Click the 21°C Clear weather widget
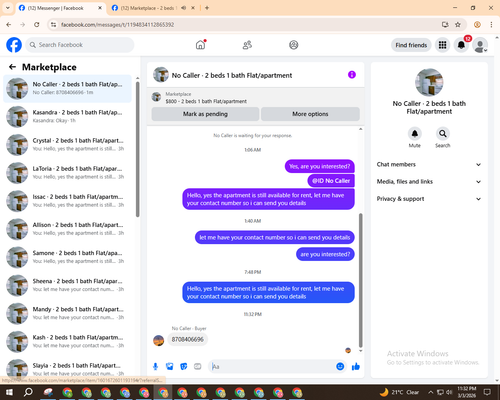Screen dimensions: 500x400 coord(399,392)
